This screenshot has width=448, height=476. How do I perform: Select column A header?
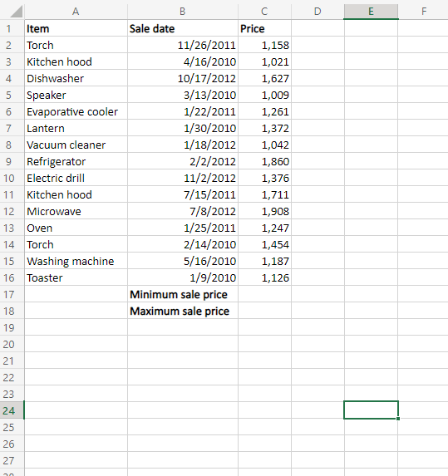click(76, 12)
